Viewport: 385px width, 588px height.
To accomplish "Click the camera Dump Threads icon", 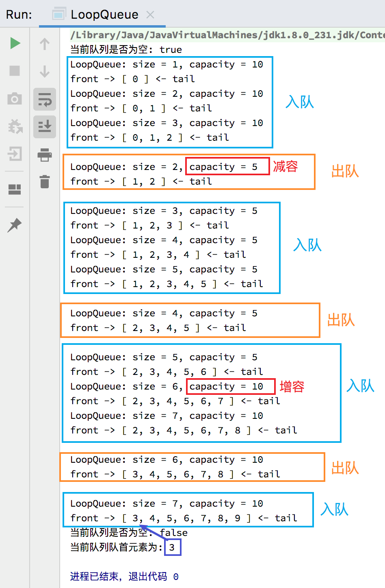I will click(15, 98).
